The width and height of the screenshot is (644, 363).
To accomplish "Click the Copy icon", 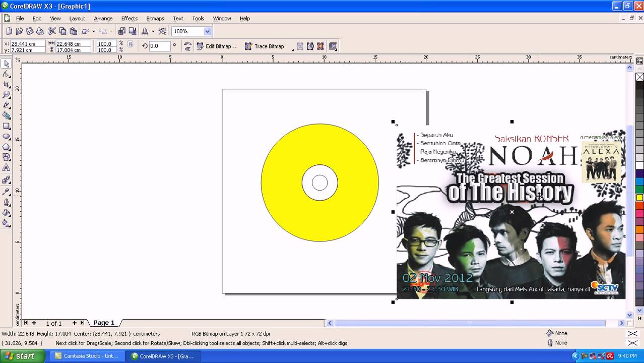I will 62,31.
